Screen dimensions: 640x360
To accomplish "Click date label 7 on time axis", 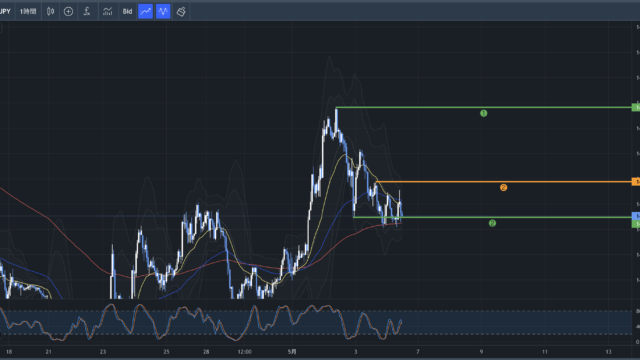I will pyautogui.click(x=418, y=351).
